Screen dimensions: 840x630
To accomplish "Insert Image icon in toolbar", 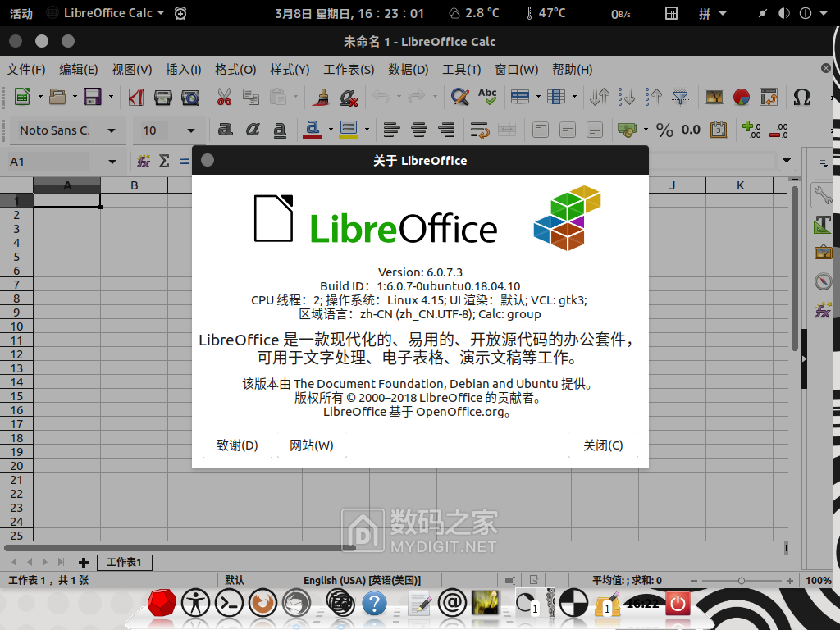I will pyautogui.click(x=714, y=97).
